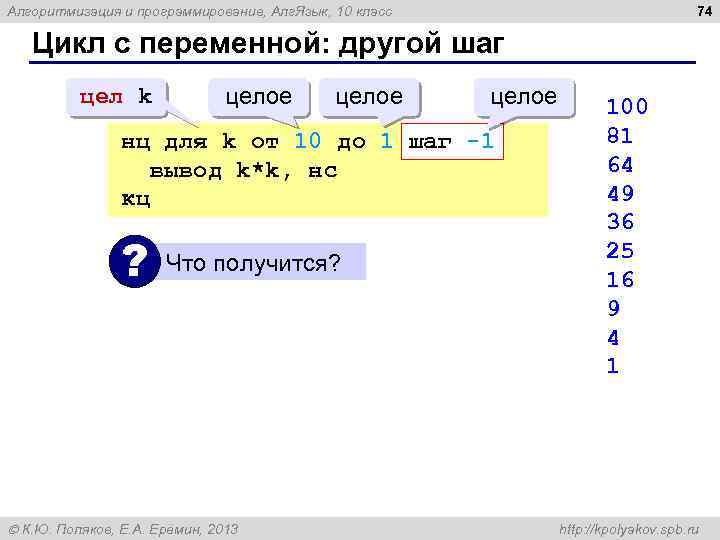Click the output value 81
The image size is (720, 540).
click(620, 136)
